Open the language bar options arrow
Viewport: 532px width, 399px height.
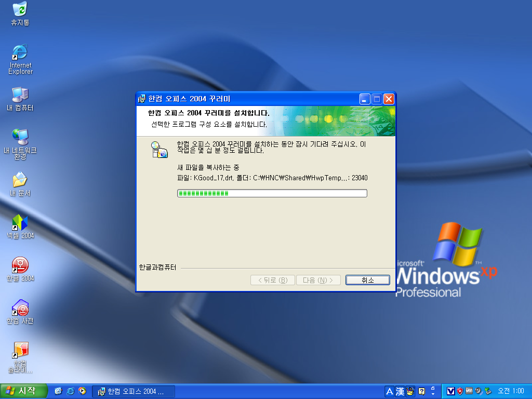tap(433, 394)
